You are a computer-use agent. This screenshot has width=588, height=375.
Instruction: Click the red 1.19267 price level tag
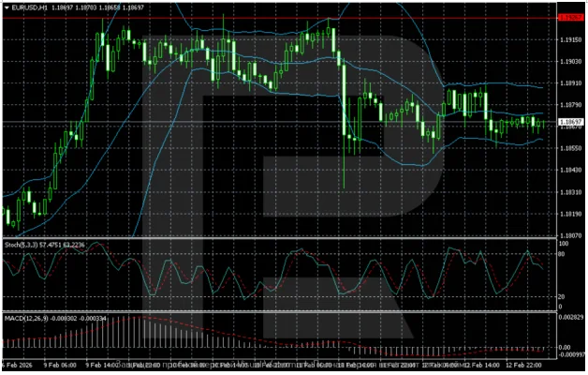pyautogui.click(x=571, y=18)
